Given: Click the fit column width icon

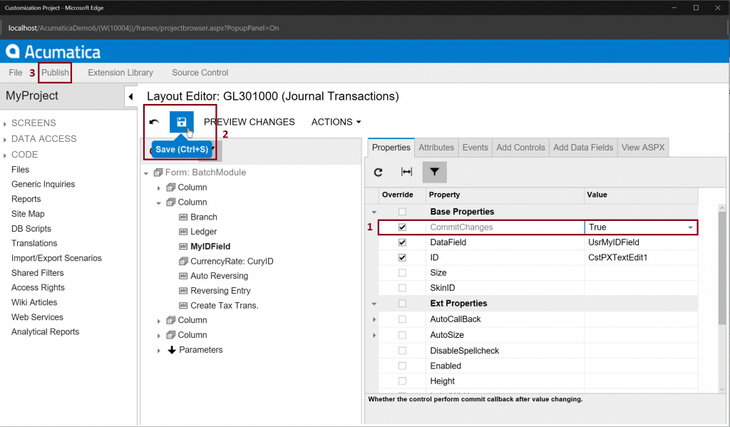Looking at the screenshot, I should tap(406, 172).
